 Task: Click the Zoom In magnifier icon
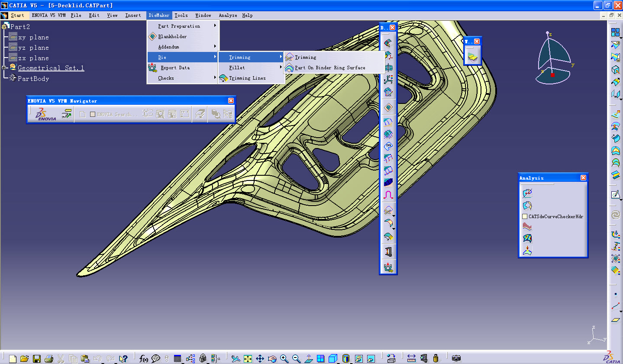pyautogui.click(x=284, y=358)
